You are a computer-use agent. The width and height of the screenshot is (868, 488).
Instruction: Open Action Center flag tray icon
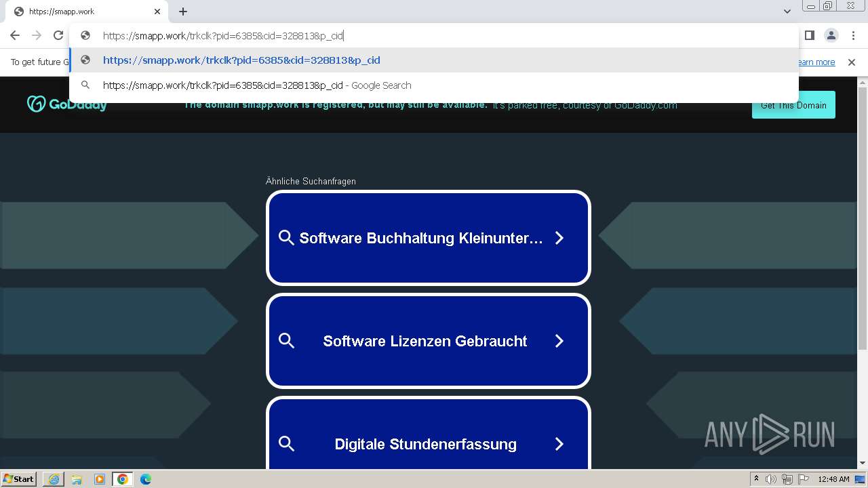point(804,479)
